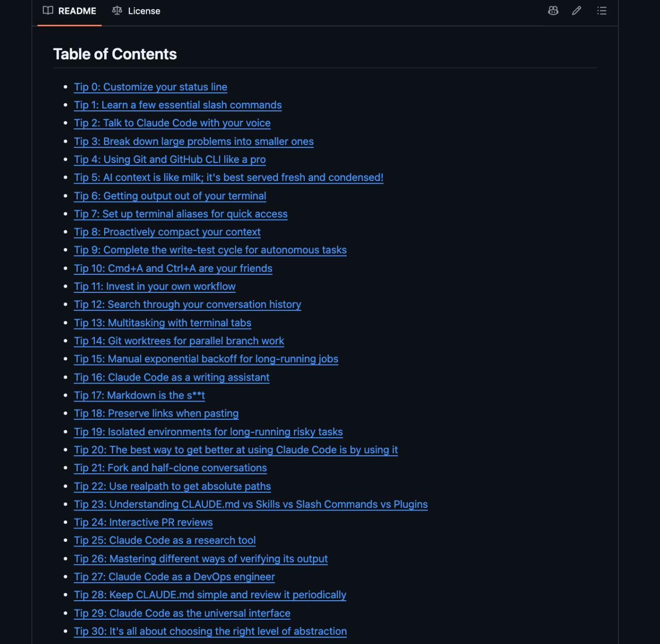Open the outline list icon
This screenshot has width=660, height=644.
tap(601, 10)
